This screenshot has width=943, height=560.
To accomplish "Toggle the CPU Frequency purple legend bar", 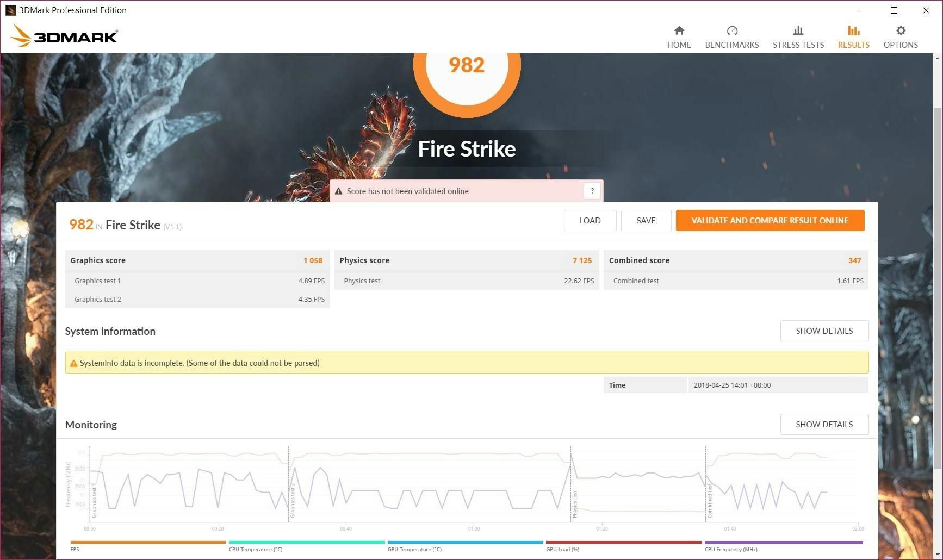I will point(783,542).
